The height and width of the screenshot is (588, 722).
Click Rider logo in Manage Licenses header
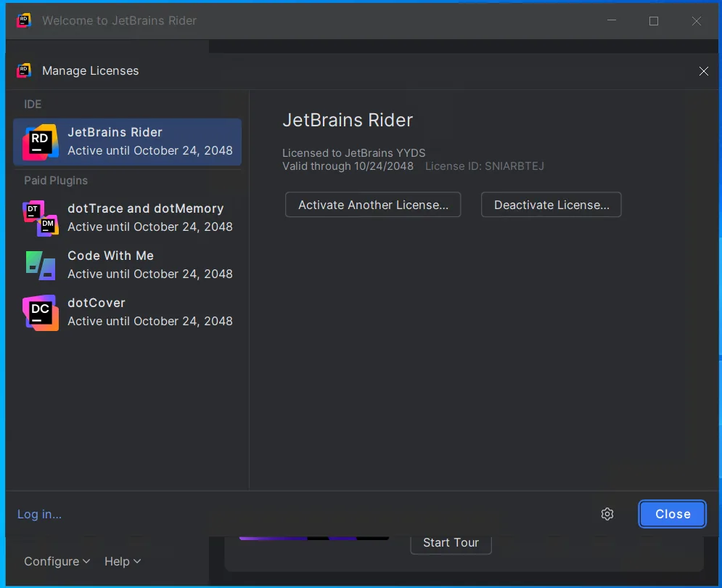(24, 70)
